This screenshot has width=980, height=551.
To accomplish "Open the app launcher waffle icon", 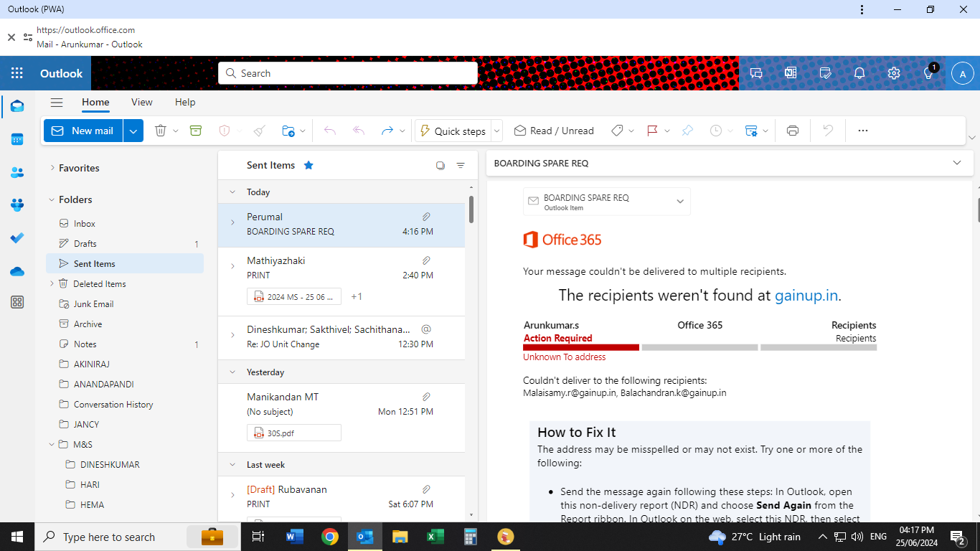I will [17, 73].
